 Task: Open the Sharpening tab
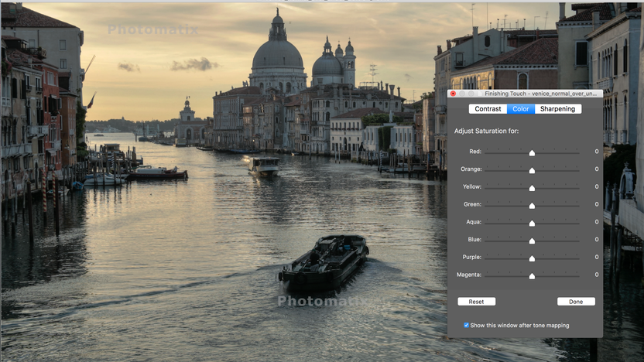click(x=558, y=109)
